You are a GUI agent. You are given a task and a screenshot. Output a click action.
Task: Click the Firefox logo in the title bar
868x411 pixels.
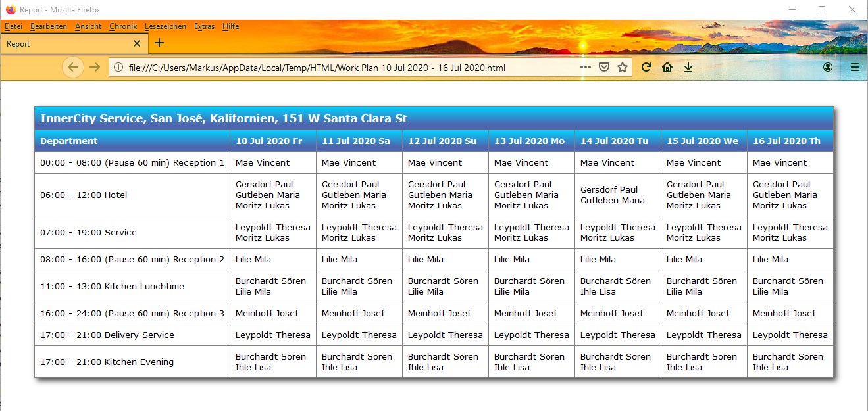11,10
